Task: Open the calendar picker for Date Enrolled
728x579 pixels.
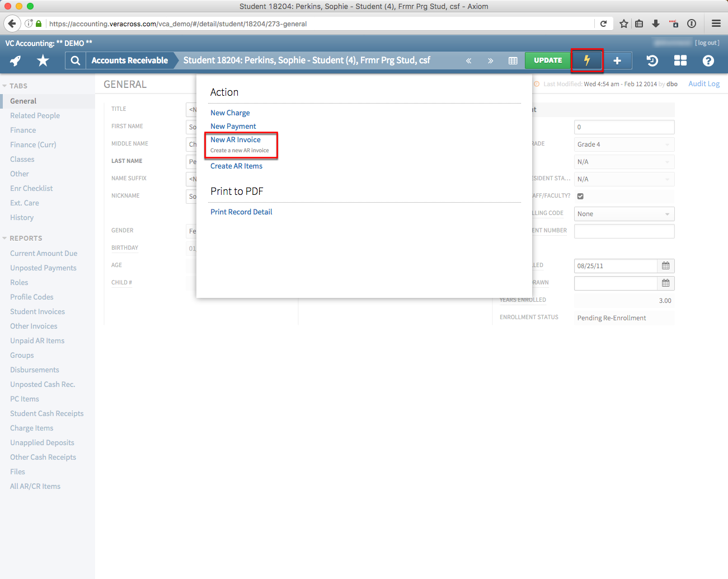Action: [x=665, y=265]
